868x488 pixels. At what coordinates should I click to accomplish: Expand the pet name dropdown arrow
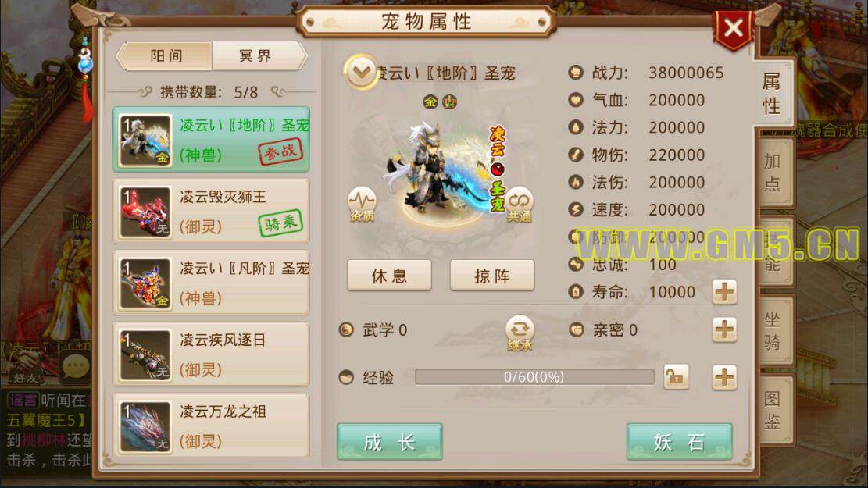click(361, 72)
